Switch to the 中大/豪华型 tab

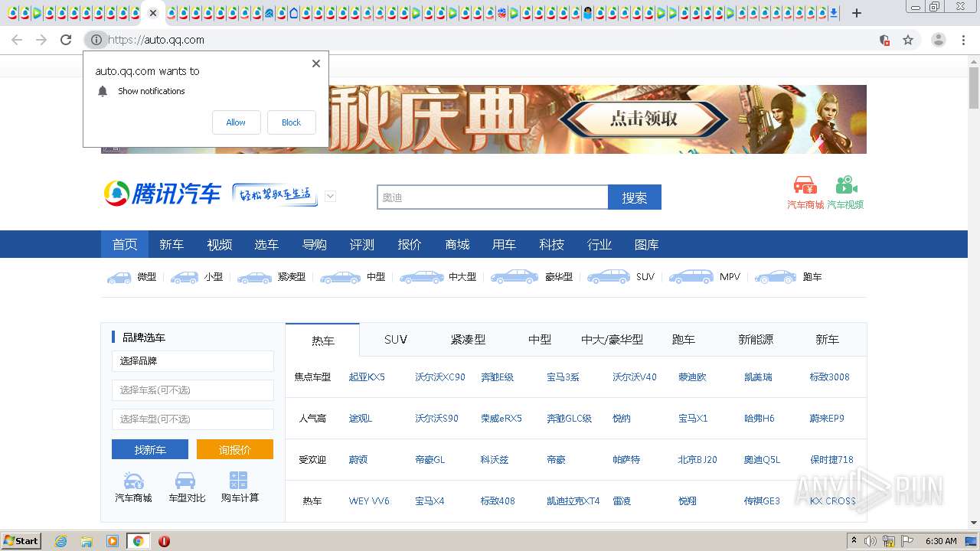(612, 340)
